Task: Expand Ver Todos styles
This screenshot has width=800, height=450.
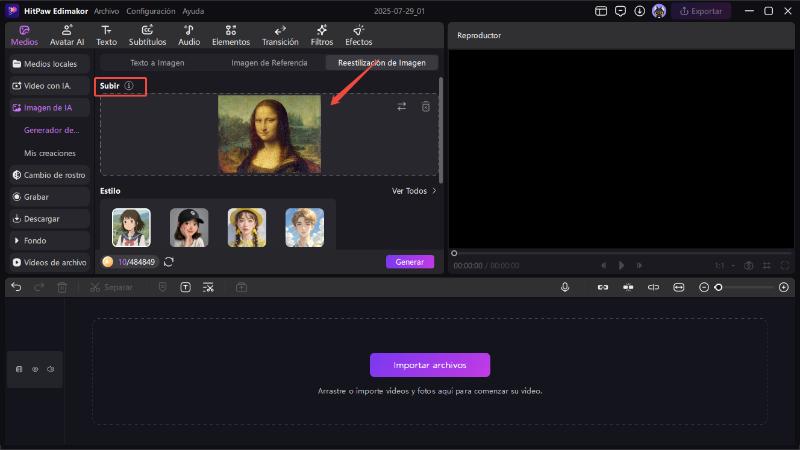Action: pos(414,191)
